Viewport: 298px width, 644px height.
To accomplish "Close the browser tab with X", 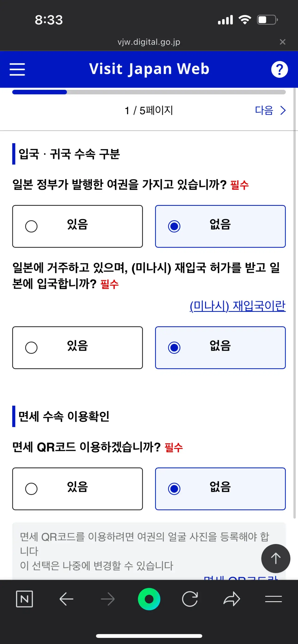I will pyautogui.click(x=282, y=42).
